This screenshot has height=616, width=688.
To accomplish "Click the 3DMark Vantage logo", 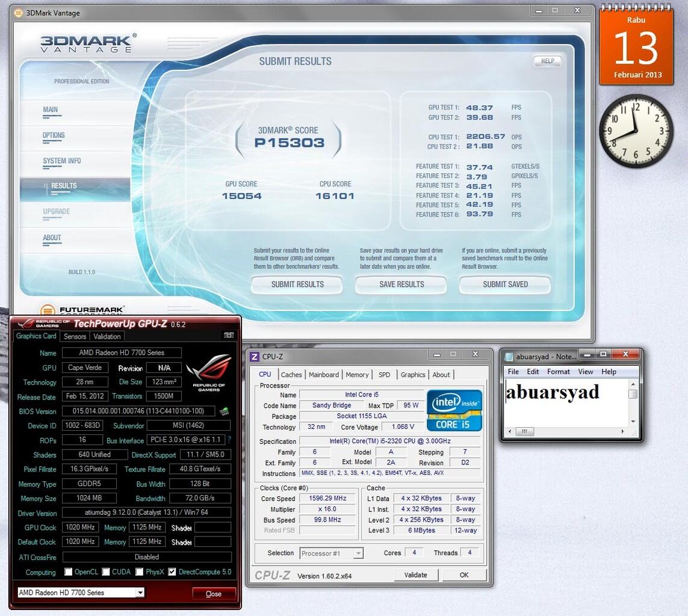I will pyautogui.click(x=88, y=43).
